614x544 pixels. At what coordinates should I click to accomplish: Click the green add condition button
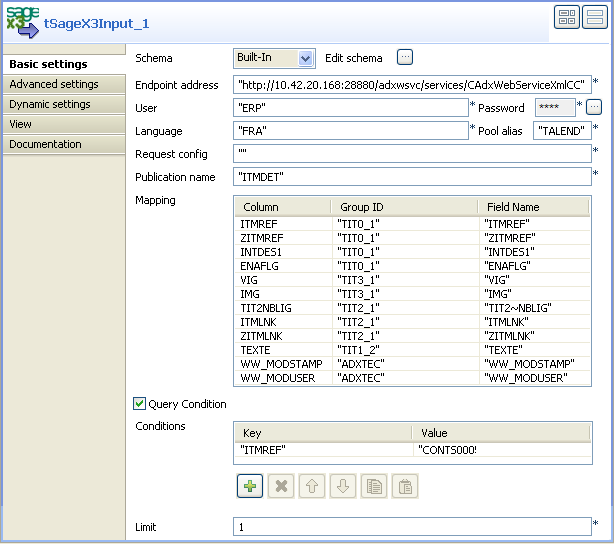click(x=250, y=486)
